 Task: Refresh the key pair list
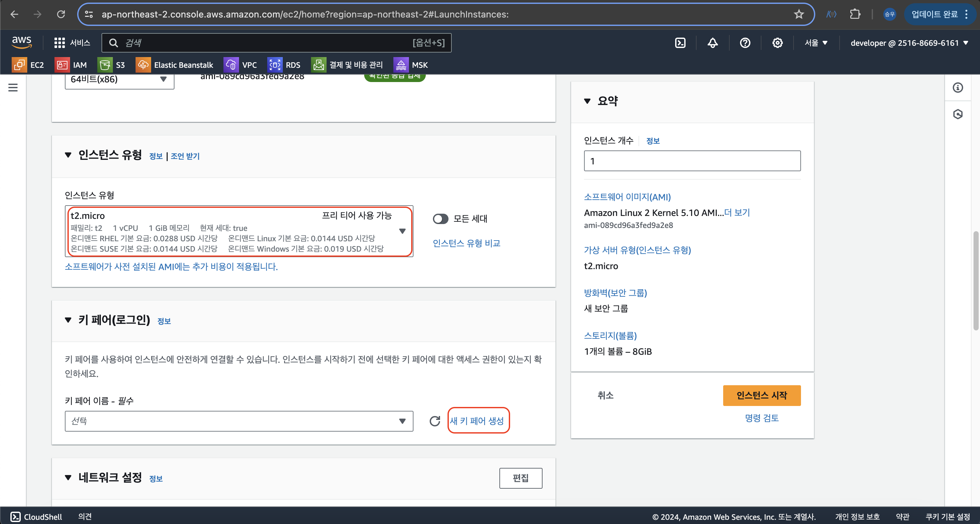435,421
